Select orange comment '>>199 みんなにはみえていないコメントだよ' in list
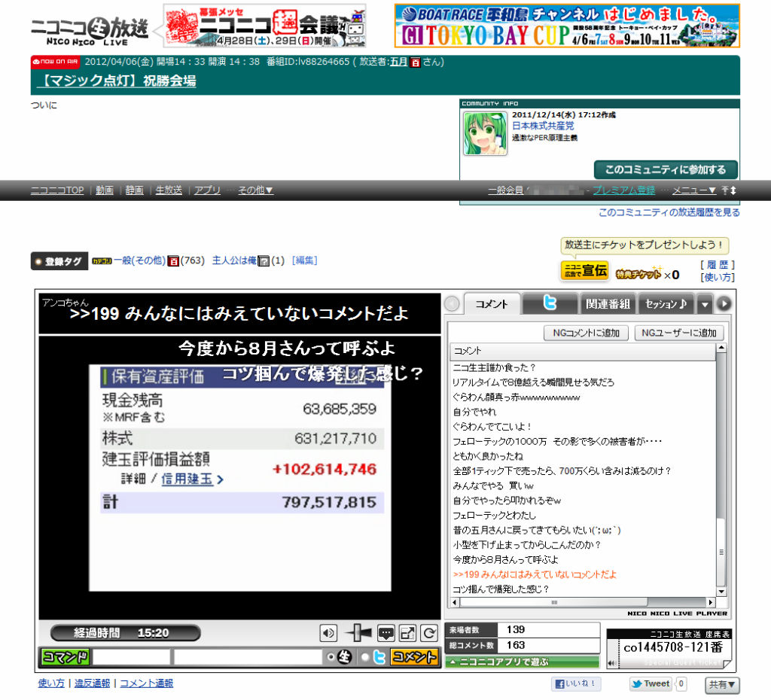Image resolution: width=771 pixels, height=700 pixels. pos(535,574)
